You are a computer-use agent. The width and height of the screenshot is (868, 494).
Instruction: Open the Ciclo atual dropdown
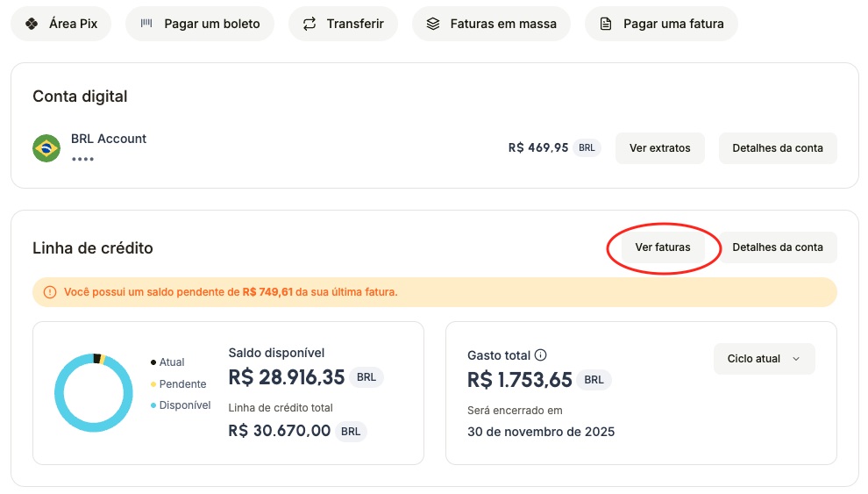click(x=765, y=359)
